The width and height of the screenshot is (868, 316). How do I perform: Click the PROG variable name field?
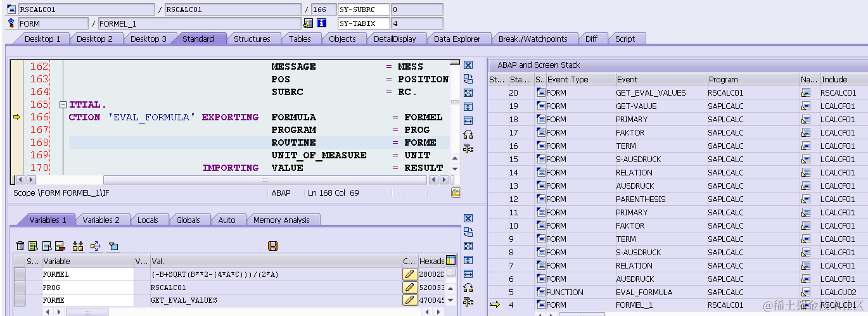click(87, 287)
